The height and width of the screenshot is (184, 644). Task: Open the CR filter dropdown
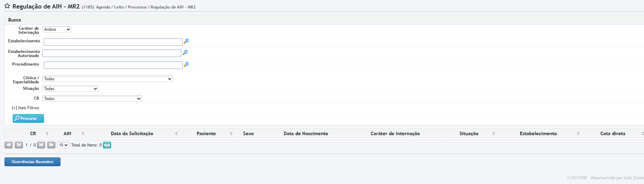coord(92,99)
